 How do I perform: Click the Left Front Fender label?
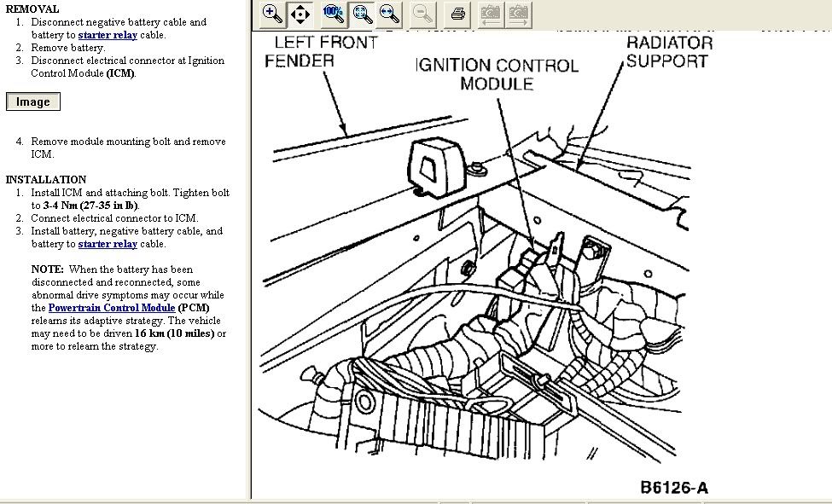321,51
